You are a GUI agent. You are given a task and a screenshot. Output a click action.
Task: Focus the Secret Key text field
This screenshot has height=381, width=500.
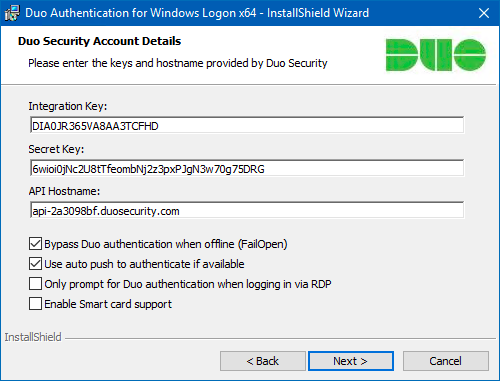point(247,168)
